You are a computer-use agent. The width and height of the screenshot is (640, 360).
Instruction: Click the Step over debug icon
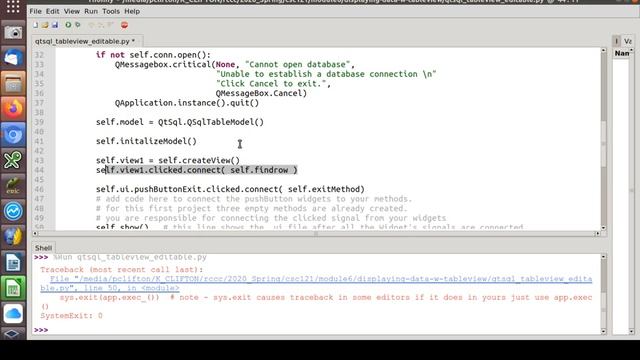(91, 25)
